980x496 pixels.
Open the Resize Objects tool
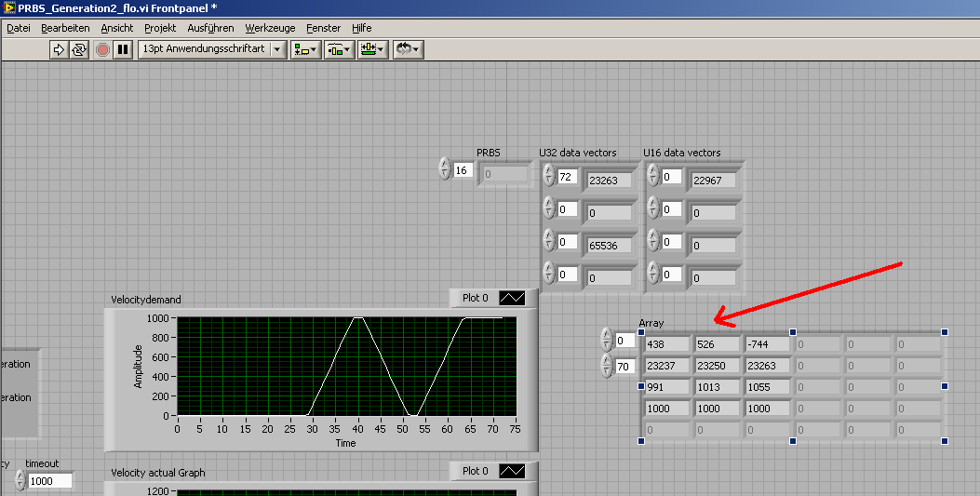372,49
